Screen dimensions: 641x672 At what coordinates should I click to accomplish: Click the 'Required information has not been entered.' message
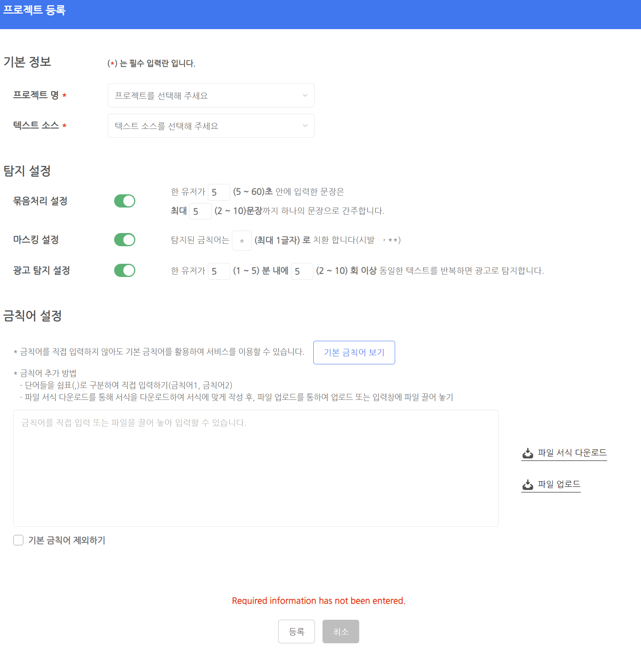(x=319, y=601)
